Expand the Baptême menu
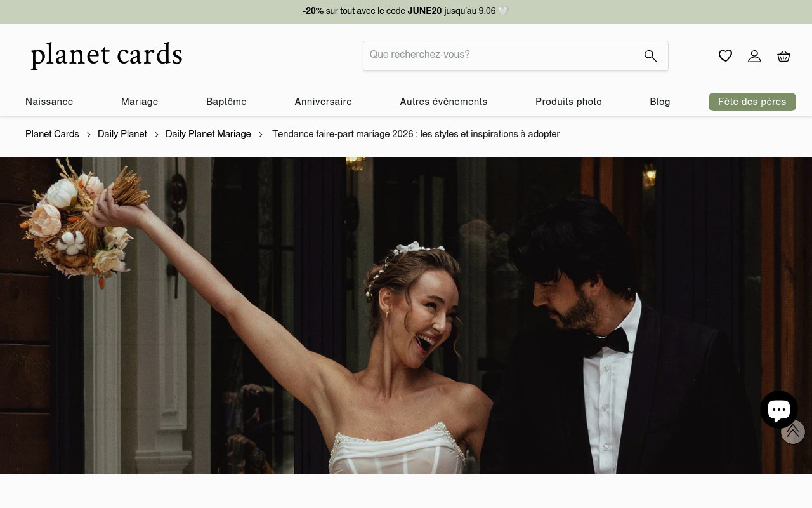The height and width of the screenshot is (508, 812). pos(226,102)
